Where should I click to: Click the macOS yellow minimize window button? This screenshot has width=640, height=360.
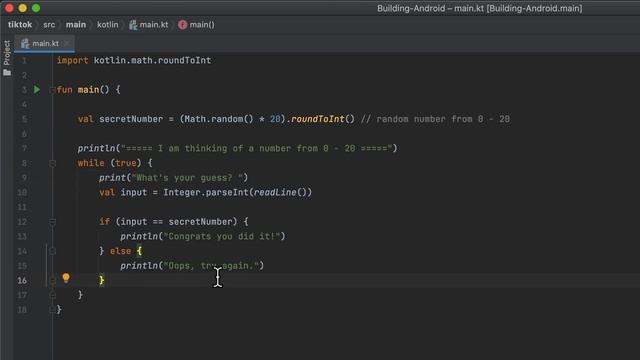(x=22, y=8)
